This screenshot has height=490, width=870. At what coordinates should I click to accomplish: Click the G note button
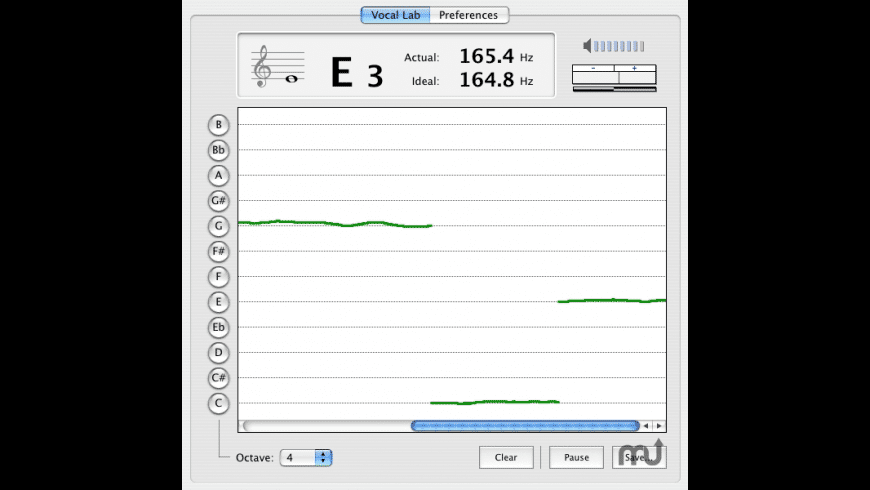point(219,226)
